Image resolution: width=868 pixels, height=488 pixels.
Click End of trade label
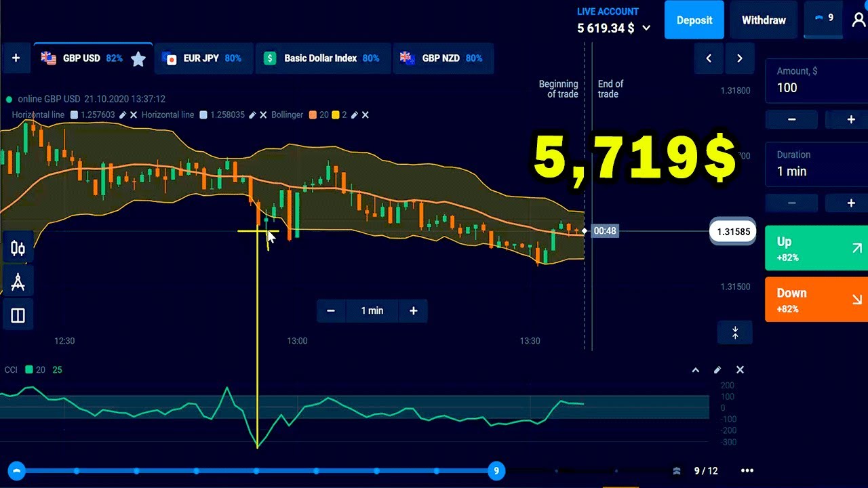610,89
